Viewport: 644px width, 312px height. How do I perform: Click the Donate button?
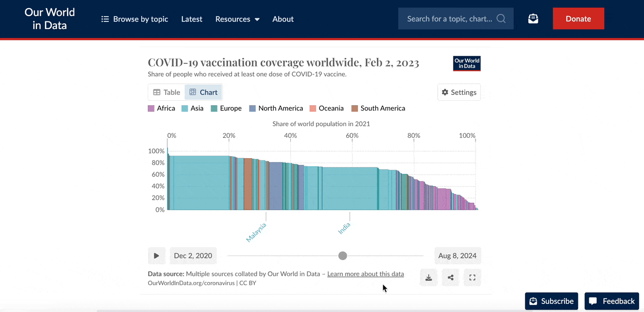pyautogui.click(x=578, y=18)
